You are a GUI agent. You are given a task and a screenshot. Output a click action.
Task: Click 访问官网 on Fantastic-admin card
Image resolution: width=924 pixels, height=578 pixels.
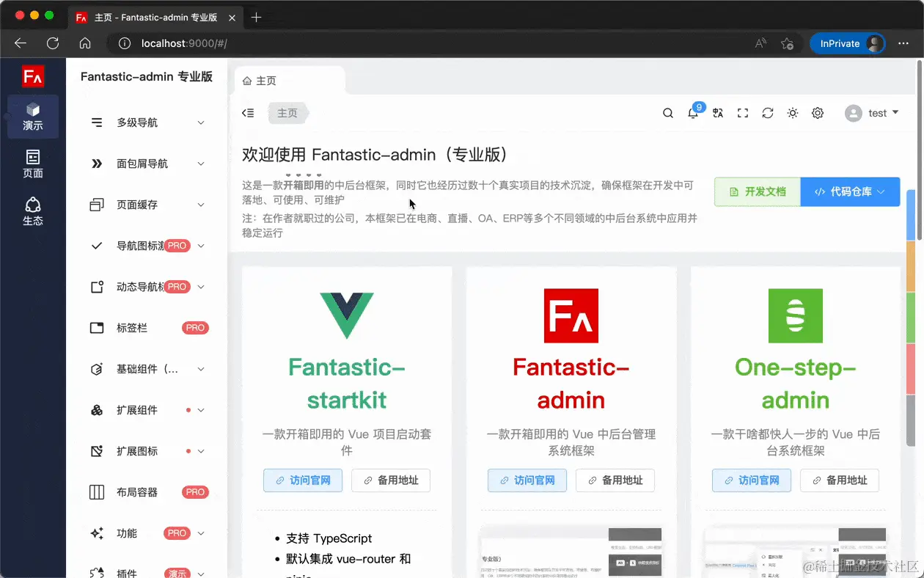click(x=527, y=480)
